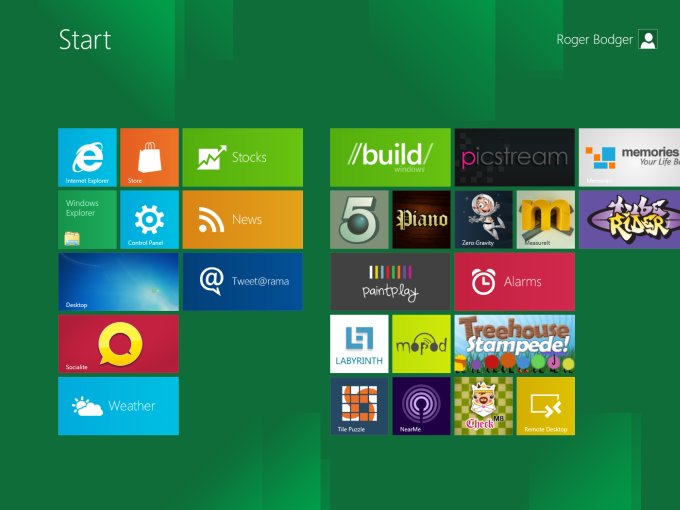Launch the Treehouse Stampede tile
The image size is (680, 510).
tap(515, 344)
